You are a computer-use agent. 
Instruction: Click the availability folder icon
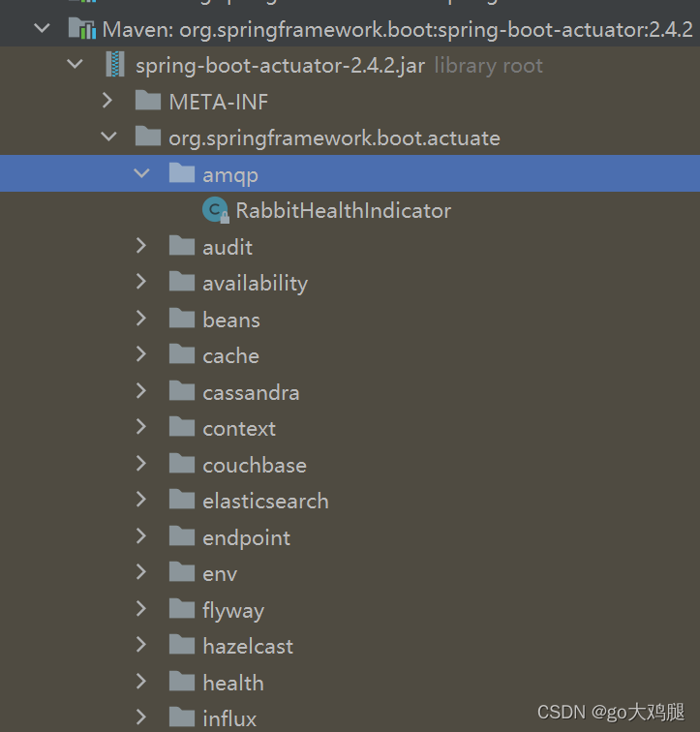coord(181,282)
